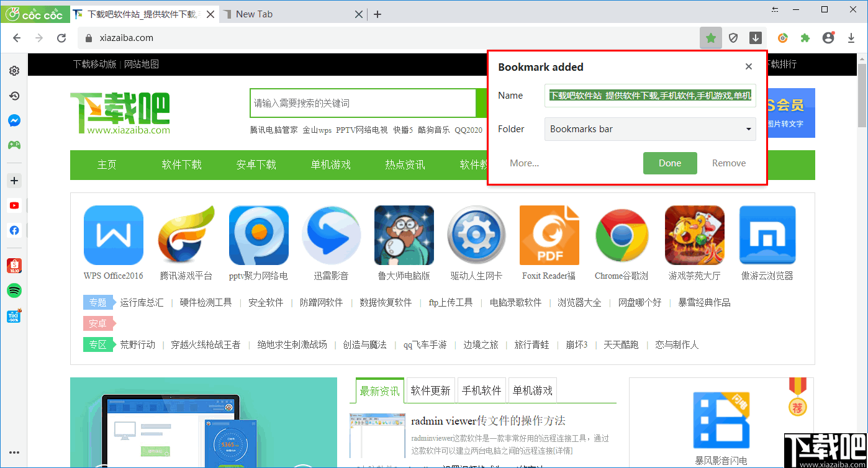The height and width of the screenshot is (468, 868).
Task: Add a new sidebar shortcut with plus icon
Action: click(14, 180)
